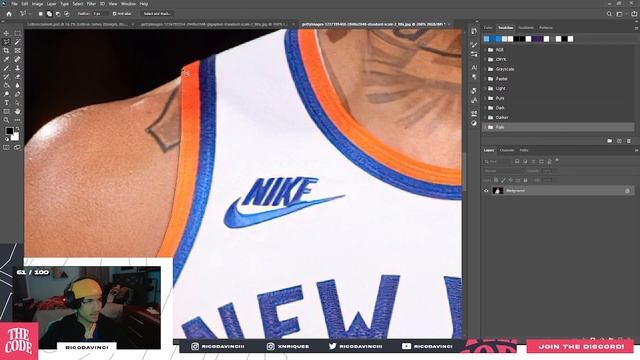Select the Magic Wand tool
The height and width of the screenshot is (360, 640).
[17, 42]
